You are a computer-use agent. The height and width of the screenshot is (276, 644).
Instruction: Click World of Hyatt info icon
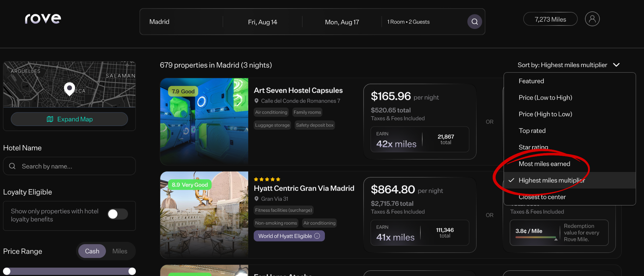pos(317,236)
